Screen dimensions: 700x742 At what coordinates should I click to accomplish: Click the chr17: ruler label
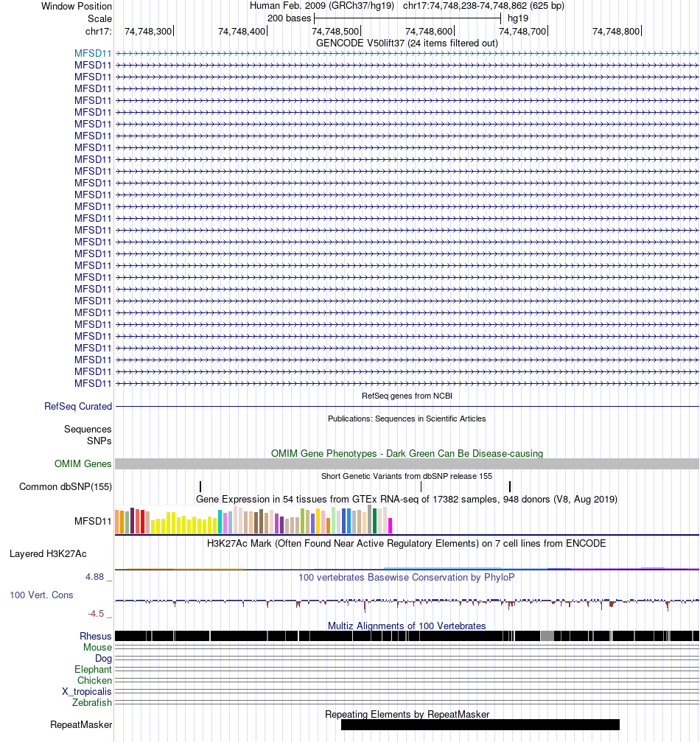99,32
